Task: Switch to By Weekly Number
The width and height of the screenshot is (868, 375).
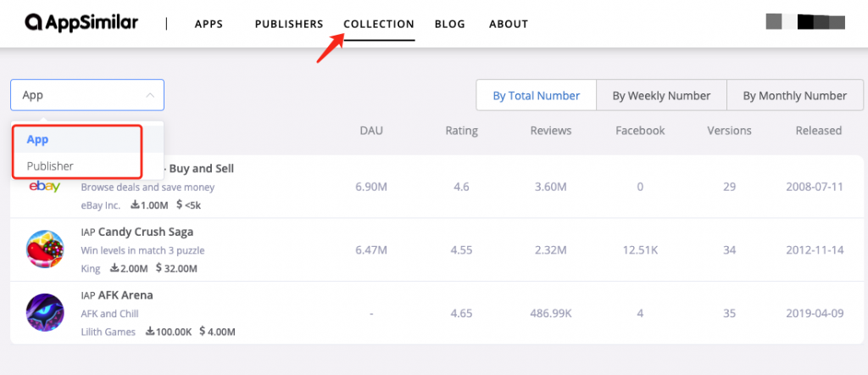Action: coord(661,95)
